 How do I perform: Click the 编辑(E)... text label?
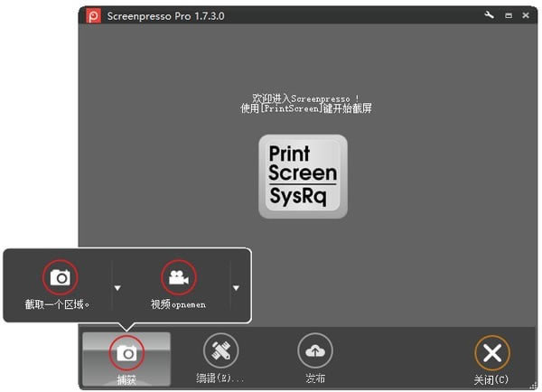(220, 378)
